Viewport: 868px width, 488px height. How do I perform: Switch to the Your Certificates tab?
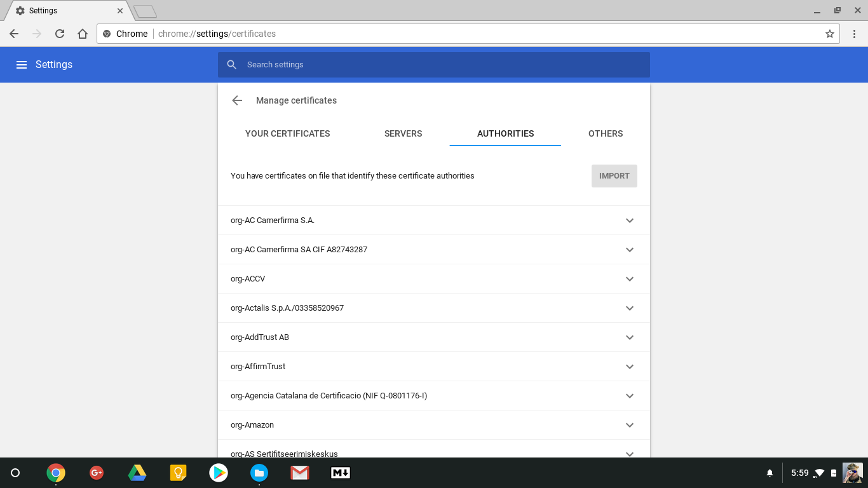point(287,133)
